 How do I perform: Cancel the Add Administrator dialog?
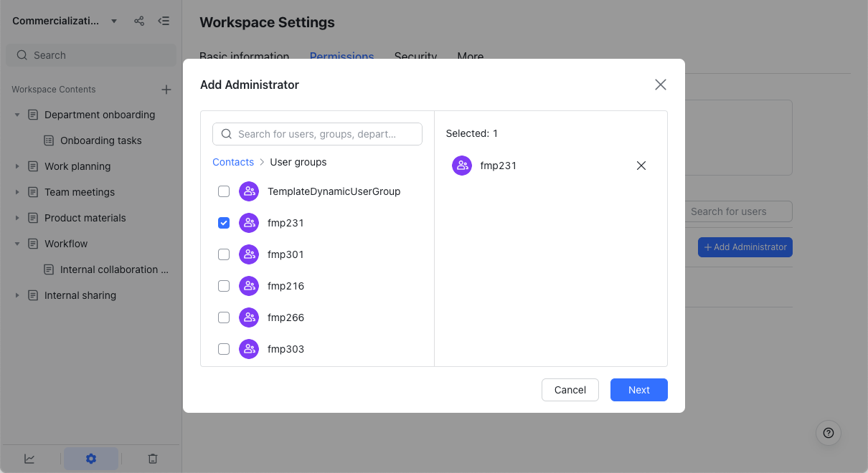pyautogui.click(x=570, y=390)
